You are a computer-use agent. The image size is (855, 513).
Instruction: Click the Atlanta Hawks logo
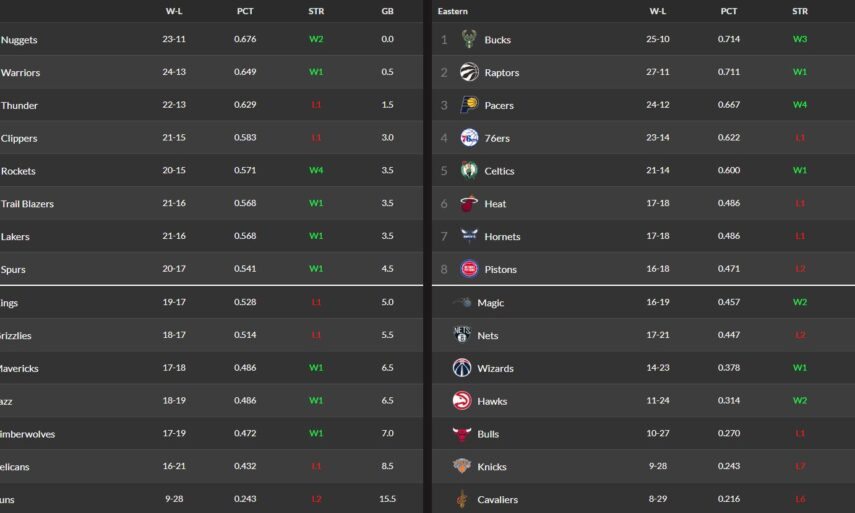461,401
